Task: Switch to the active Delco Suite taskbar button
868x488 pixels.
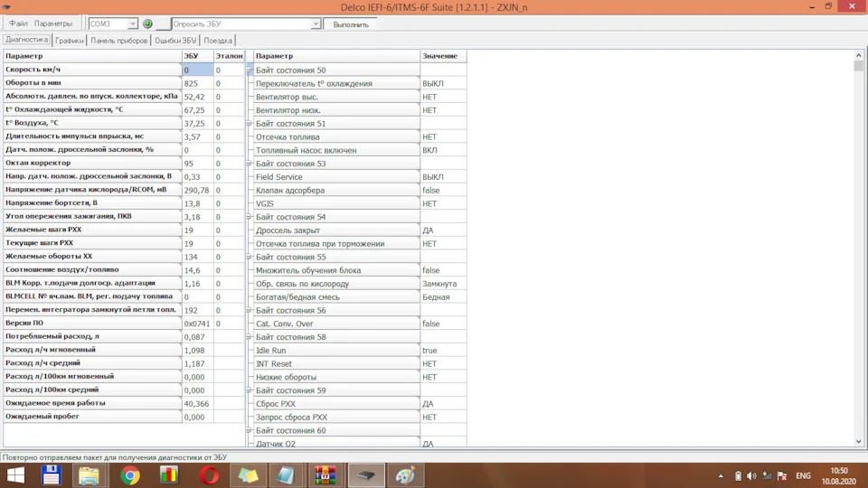Action: coord(366,475)
